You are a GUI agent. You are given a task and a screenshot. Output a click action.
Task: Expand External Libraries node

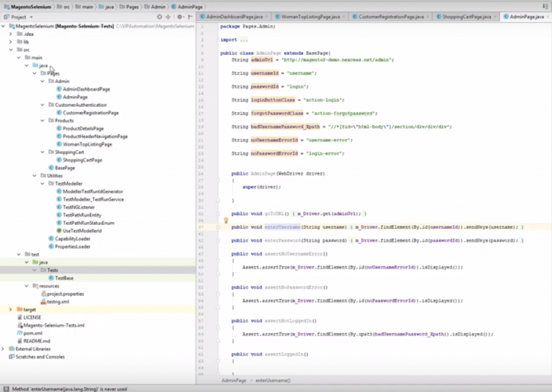[3, 349]
